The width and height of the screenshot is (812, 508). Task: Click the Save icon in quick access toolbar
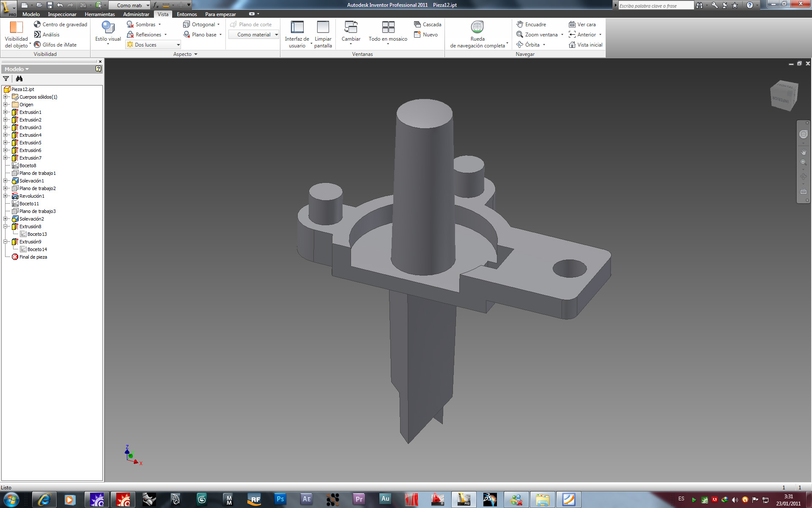(x=49, y=5)
